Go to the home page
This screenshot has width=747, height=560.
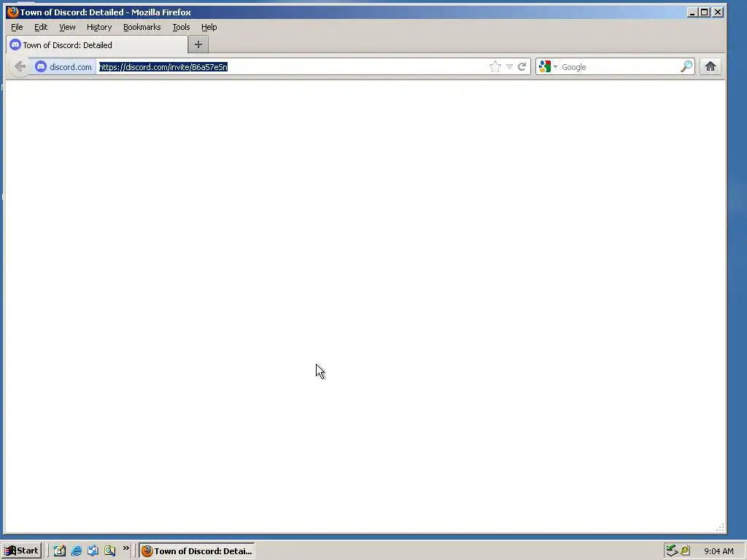(x=711, y=66)
